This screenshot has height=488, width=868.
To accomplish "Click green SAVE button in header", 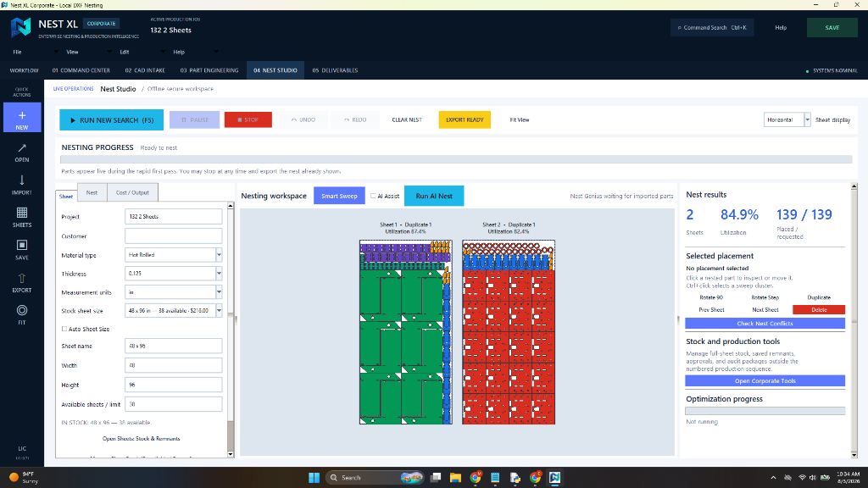I will (x=832, y=28).
